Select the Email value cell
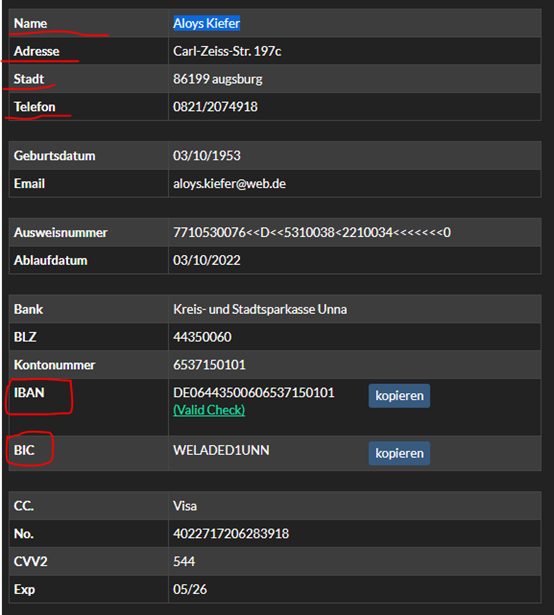The height and width of the screenshot is (615, 554). [x=355, y=184]
